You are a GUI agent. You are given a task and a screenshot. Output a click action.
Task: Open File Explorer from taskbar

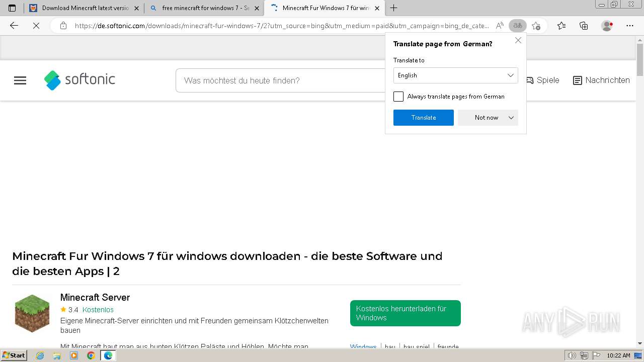coord(57,355)
